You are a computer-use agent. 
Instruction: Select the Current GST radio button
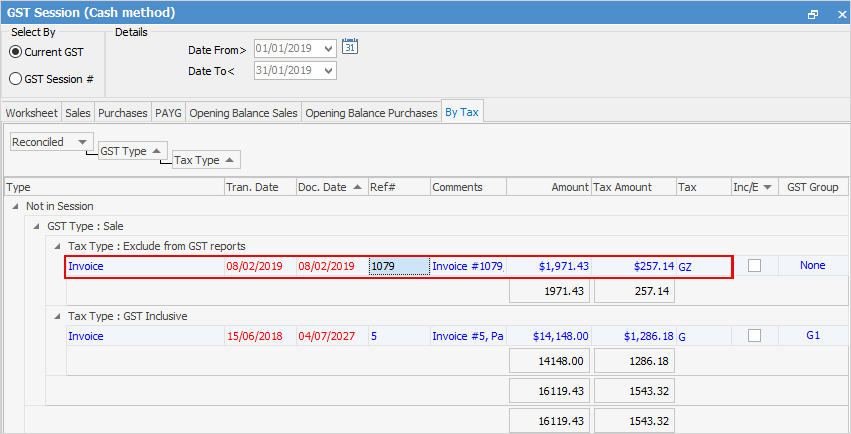click(16, 52)
